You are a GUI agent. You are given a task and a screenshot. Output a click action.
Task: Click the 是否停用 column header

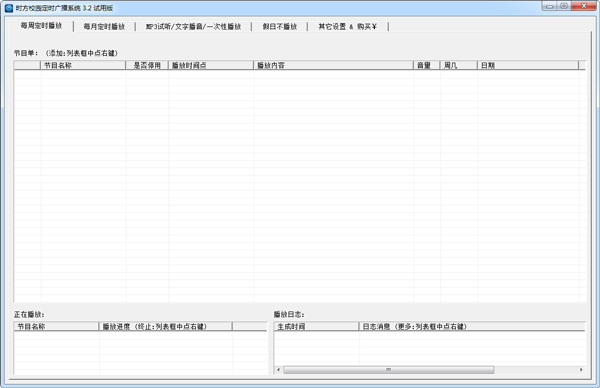point(147,65)
